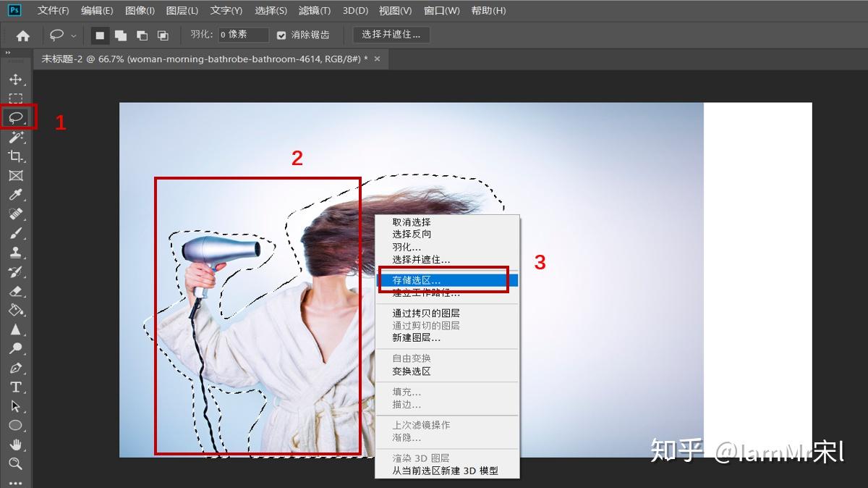This screenshot has width=868, height=488.
Task: Open the 滤镜(T) menu
Action: coord(315,11)
